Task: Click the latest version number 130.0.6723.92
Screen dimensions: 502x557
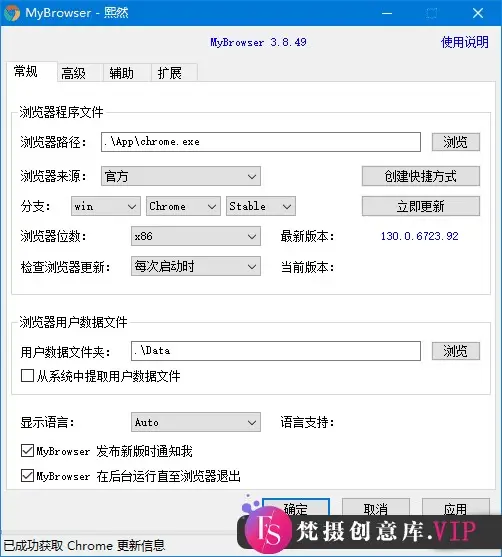Action: (420, 236)
